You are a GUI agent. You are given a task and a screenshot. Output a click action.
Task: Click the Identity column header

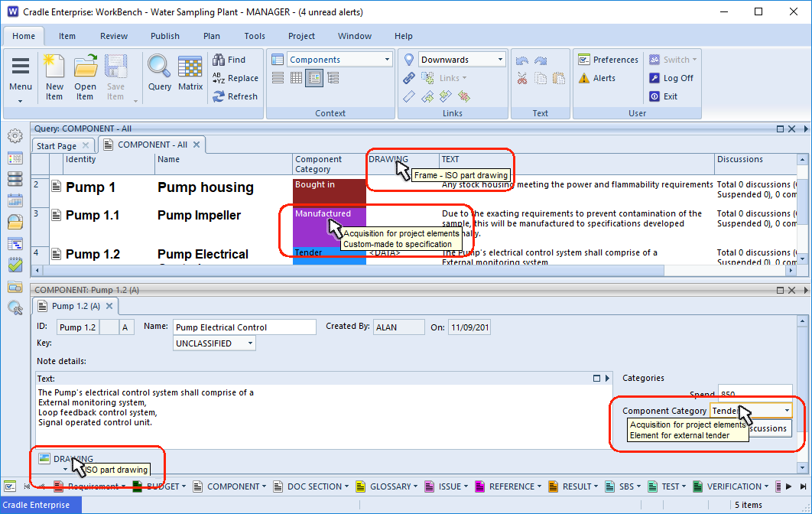(109, 164)
